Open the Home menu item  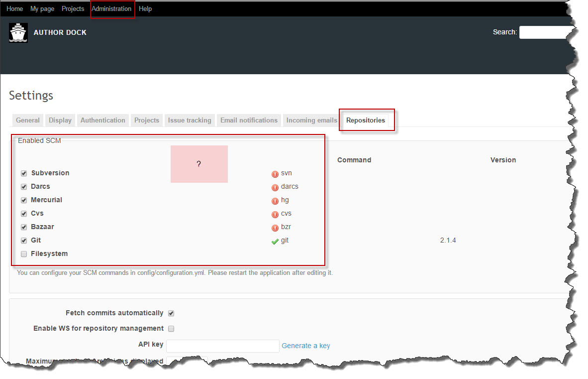(x=14, y=8)
